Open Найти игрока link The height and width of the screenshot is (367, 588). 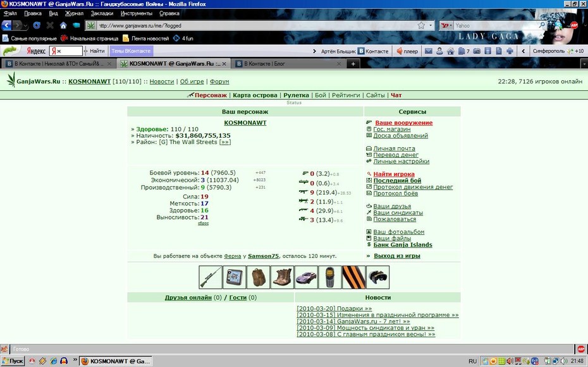394,174
